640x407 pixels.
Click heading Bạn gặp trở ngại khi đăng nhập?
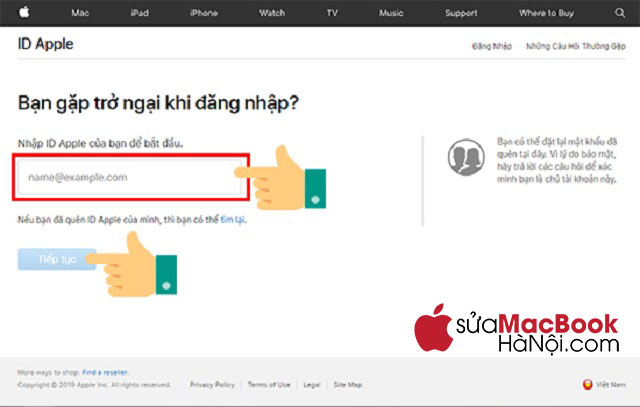(158, 103)
